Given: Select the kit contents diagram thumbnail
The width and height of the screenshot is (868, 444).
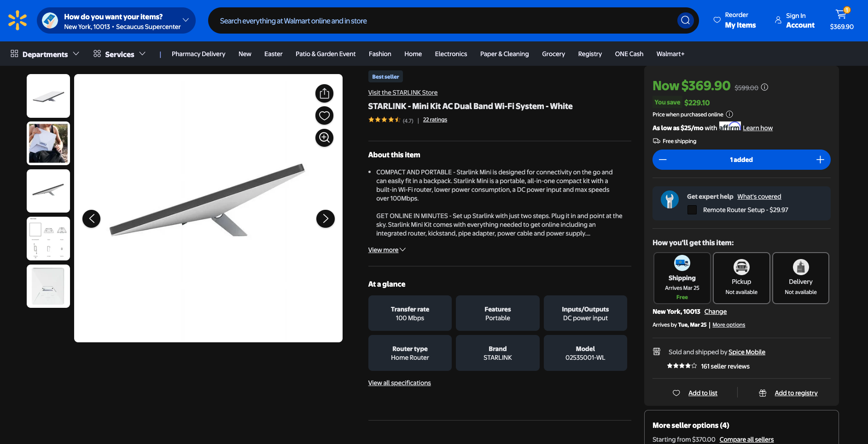Looking at the screenshot, I should tap(48, 238).
